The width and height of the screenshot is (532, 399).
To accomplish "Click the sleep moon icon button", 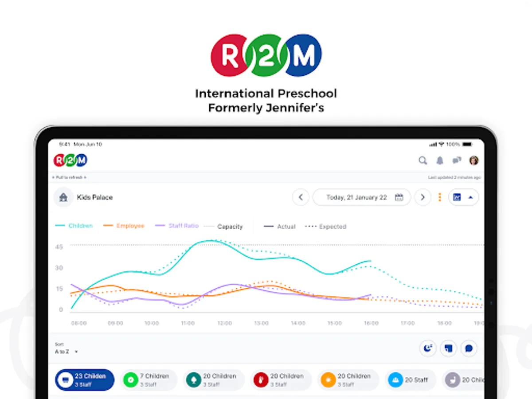I will [428, 348].
